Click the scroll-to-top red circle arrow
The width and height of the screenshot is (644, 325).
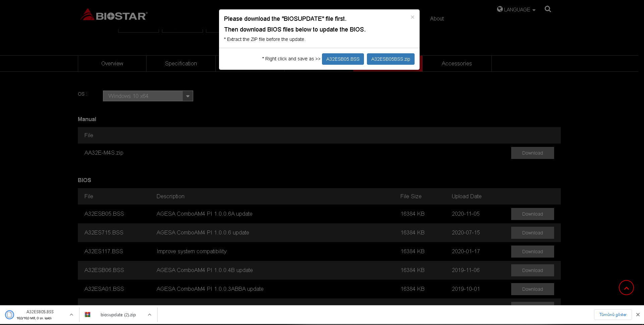click(x=626, y=288)
